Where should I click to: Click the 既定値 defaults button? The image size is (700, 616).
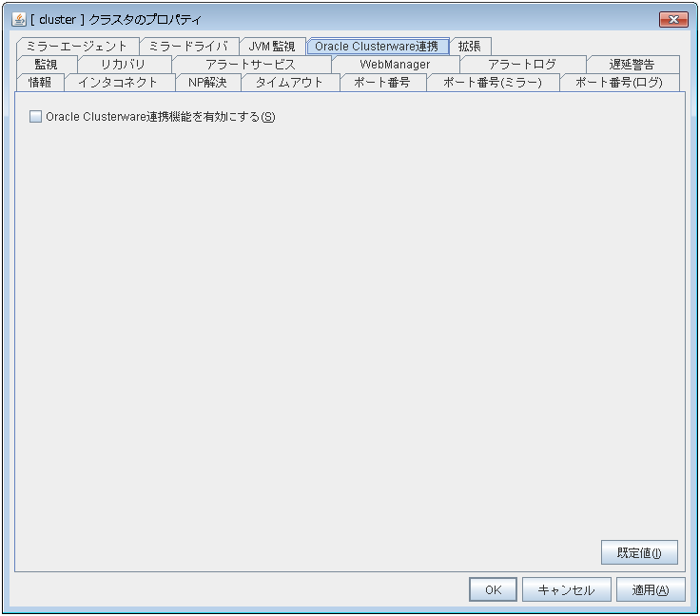pos(639,552)
